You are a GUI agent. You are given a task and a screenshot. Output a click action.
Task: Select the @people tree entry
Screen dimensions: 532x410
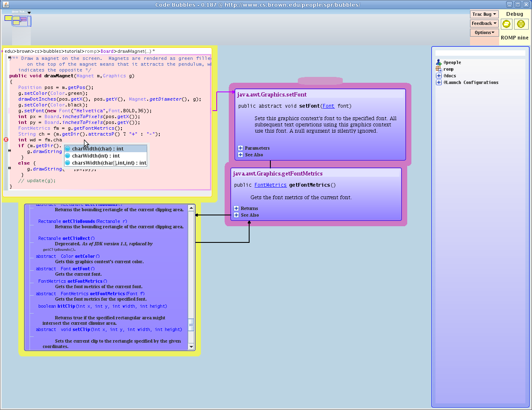(x=452, y=62)
